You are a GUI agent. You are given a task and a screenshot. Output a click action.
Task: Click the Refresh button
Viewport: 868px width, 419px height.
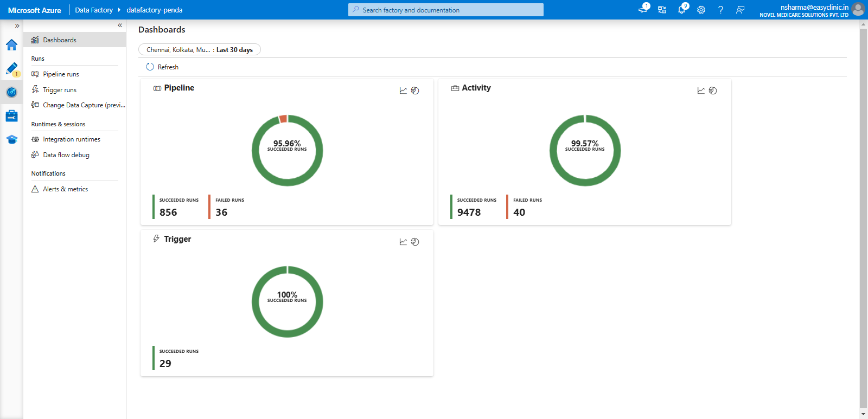click(x=162, y=67)
